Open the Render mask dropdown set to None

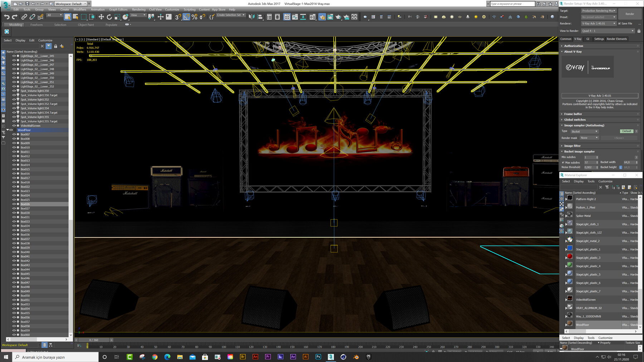click(x=589, y=138)
